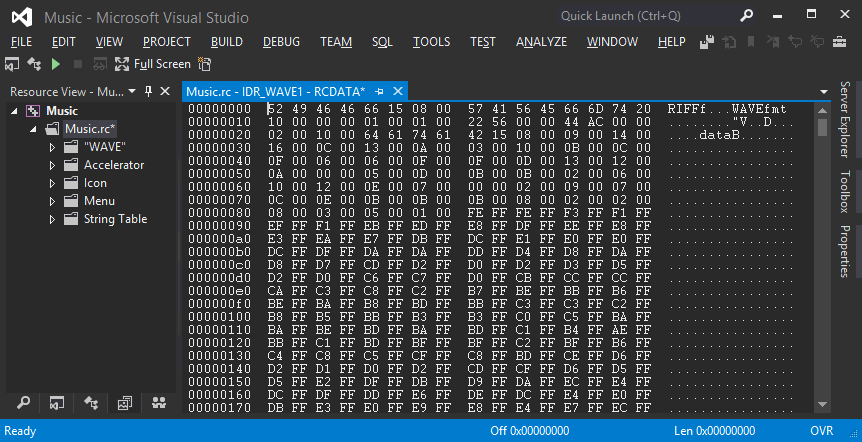
Task: Open the Toolbox side tab
Action: (x=845, y=192)
